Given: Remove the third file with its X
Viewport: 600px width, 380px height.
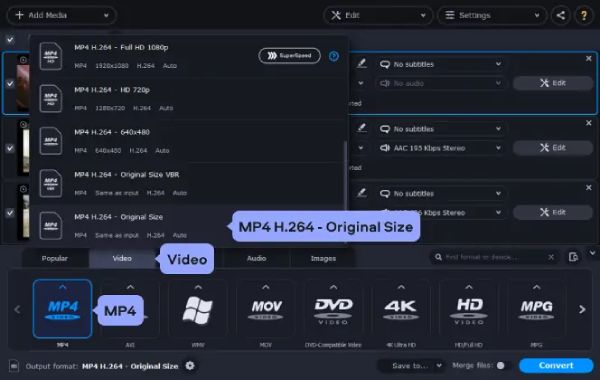Looking at the screenshot, I should pos(589,188).
